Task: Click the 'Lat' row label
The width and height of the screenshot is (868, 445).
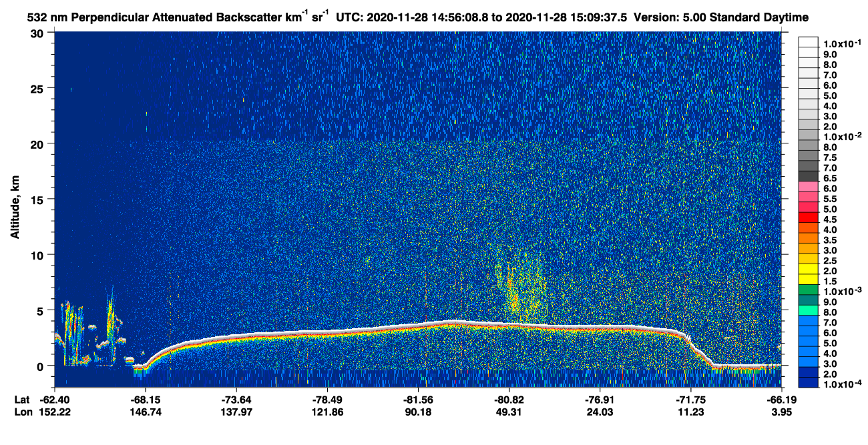Action: point(21,400)
